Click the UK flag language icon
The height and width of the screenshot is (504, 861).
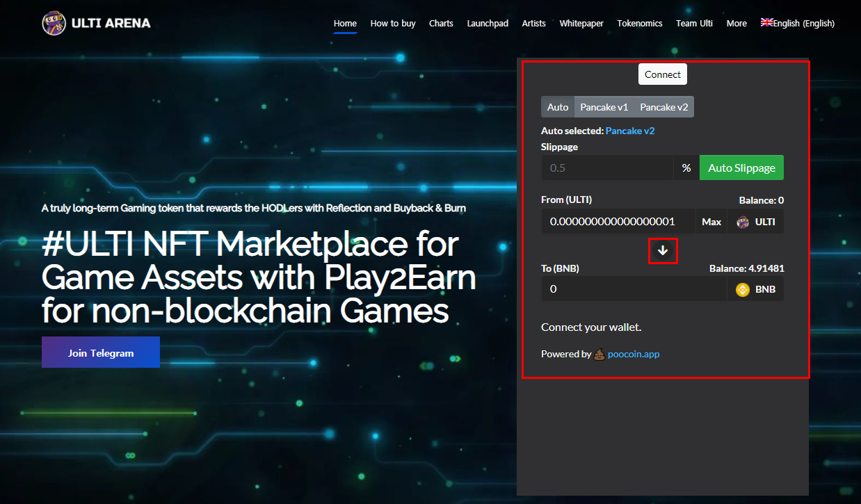point(767,22)
